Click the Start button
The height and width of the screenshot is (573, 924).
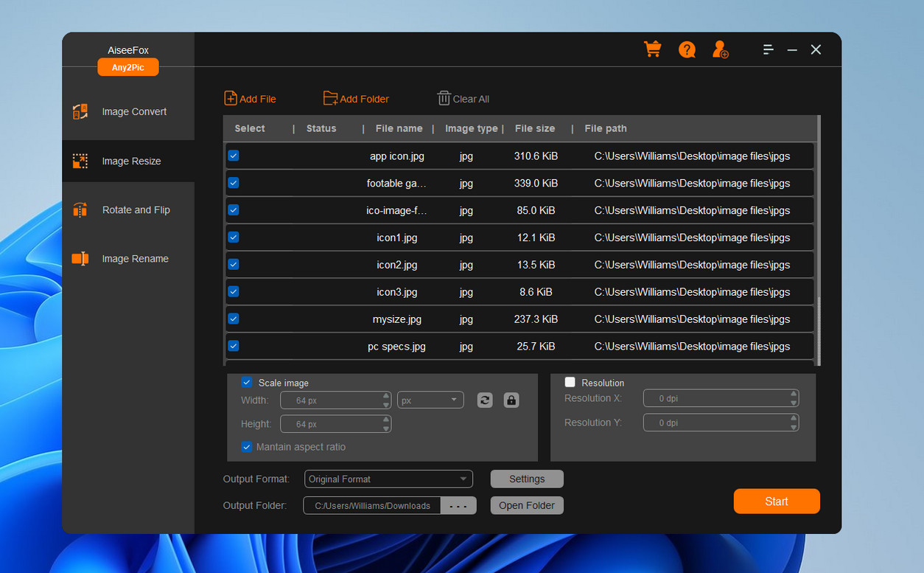click(x=777, y=501)
